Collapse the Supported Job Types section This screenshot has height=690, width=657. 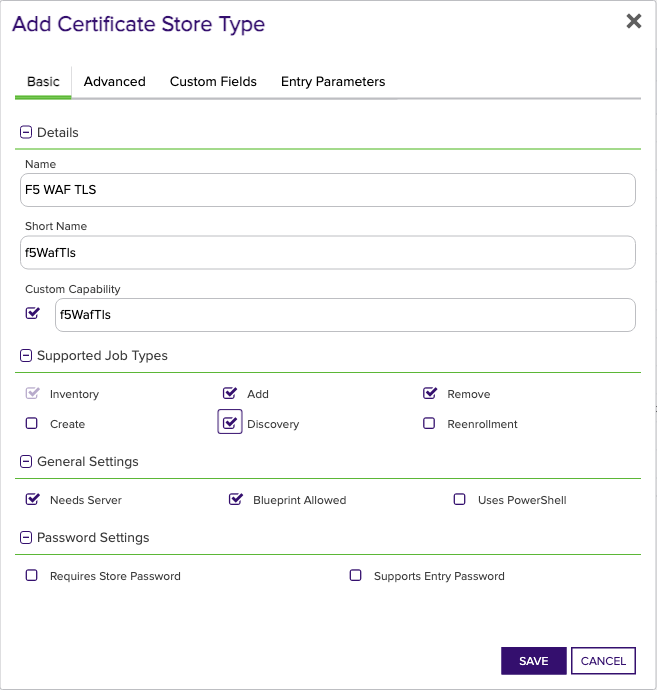point(26,355)
